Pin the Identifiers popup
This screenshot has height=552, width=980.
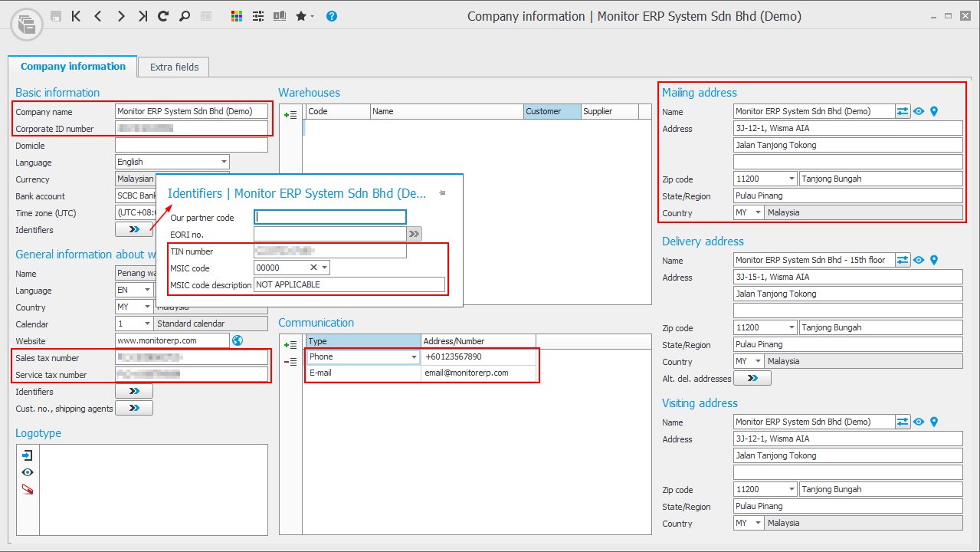pyautogui.click(x=442, y=193)
